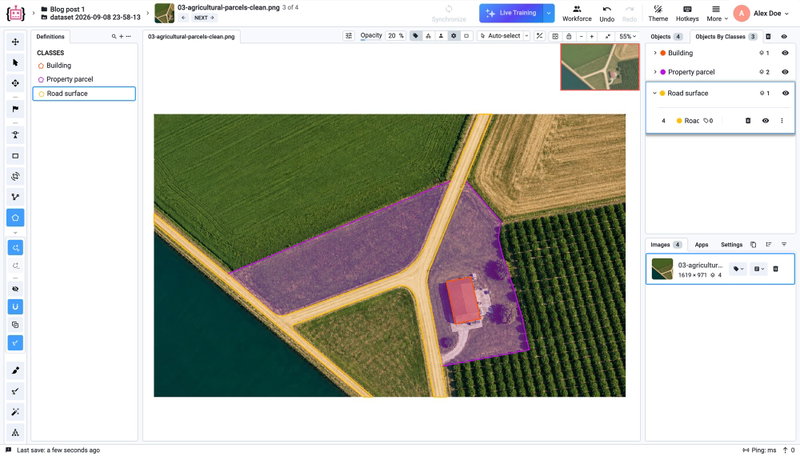Toggle visibility of Road object 4

765,121
